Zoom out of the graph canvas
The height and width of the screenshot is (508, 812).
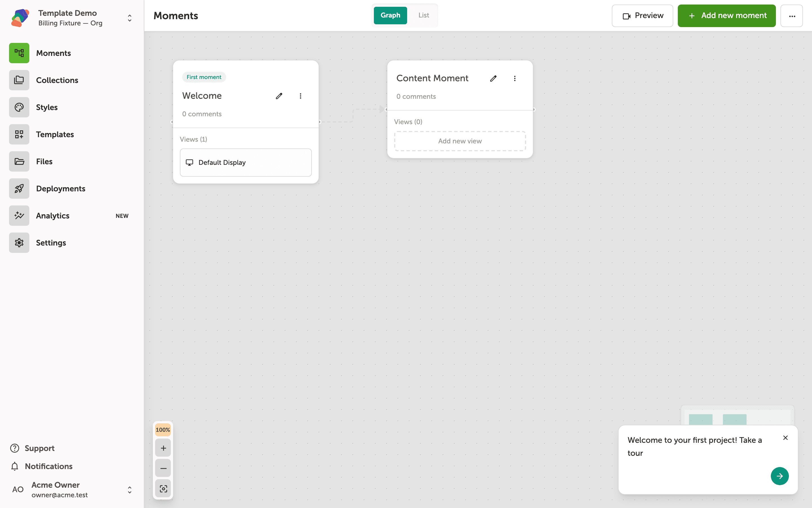163,468
